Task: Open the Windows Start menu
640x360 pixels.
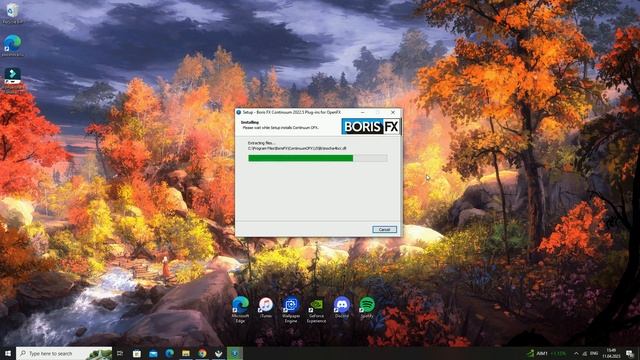Action: 8,353
